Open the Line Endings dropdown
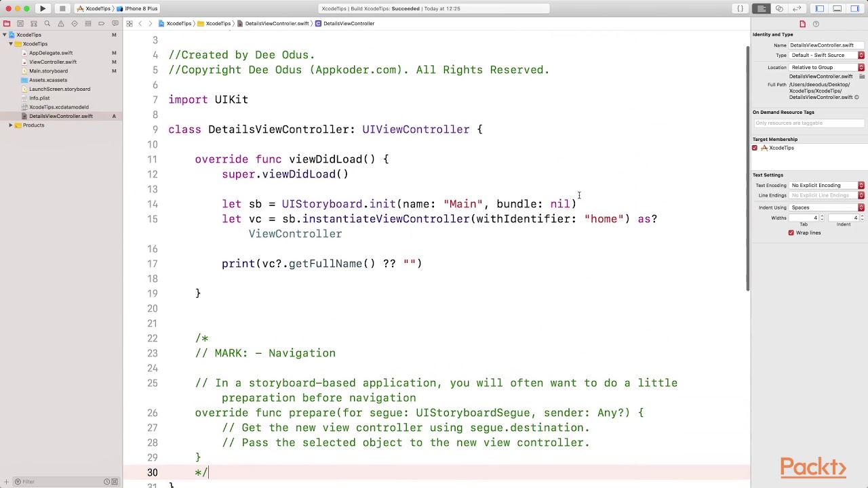 (827, 196)
